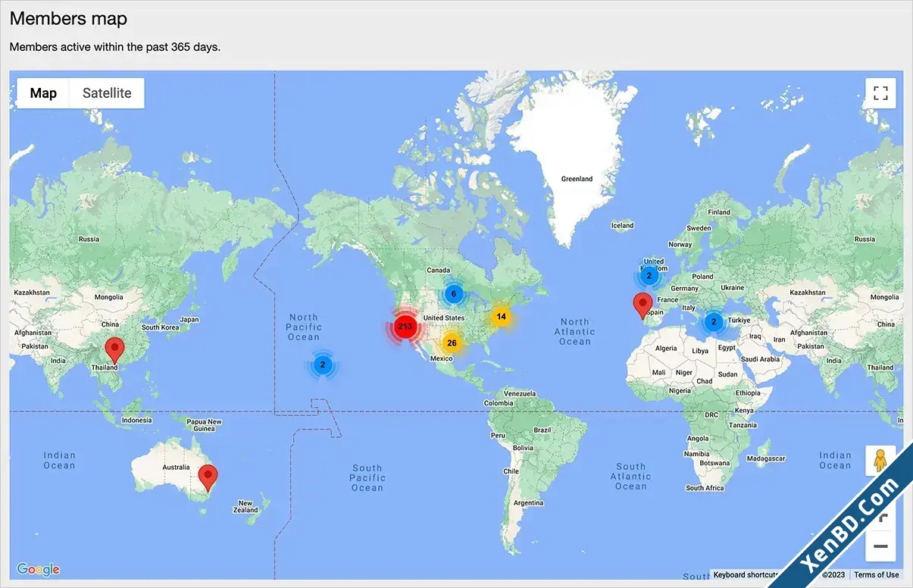The height and width of the screenshot is (588, 913).
Task: Open the yellow 14 members cluster
Action: (x=501, y=316)
